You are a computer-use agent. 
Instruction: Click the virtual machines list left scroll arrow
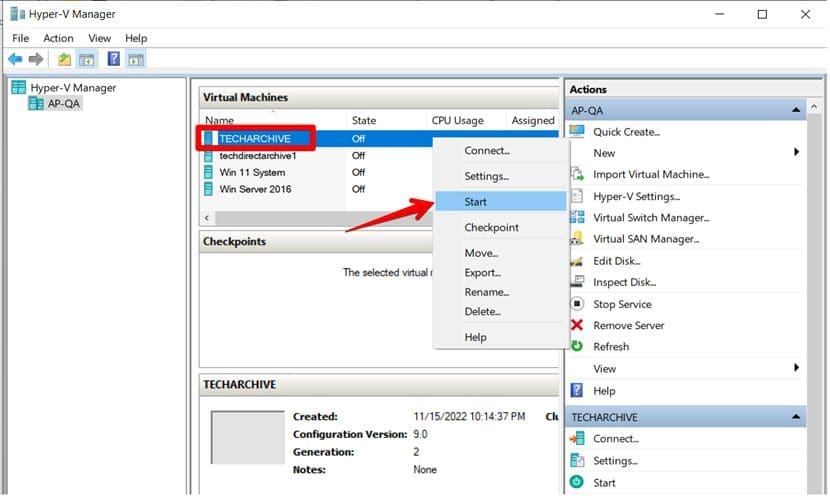207,217
